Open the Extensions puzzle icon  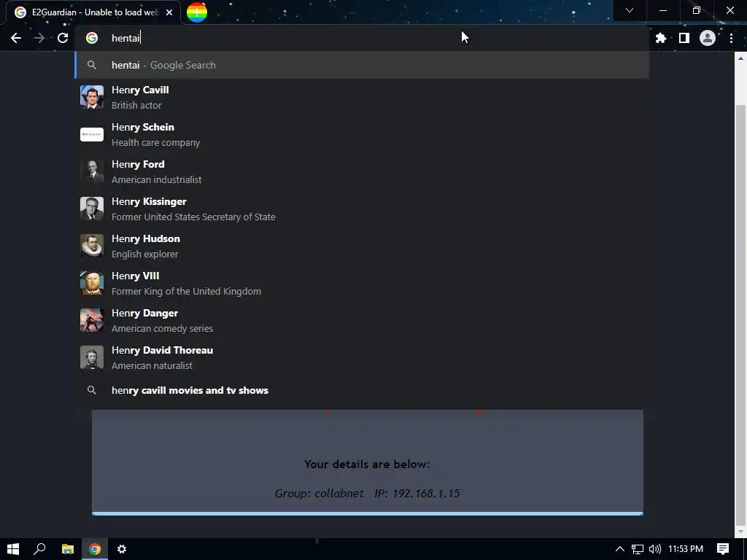click(x=660, y=38)
